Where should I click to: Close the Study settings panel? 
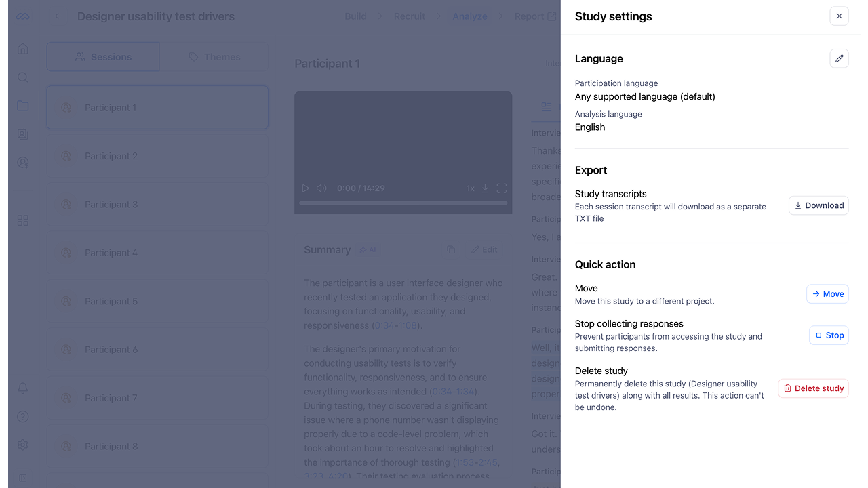839,16
